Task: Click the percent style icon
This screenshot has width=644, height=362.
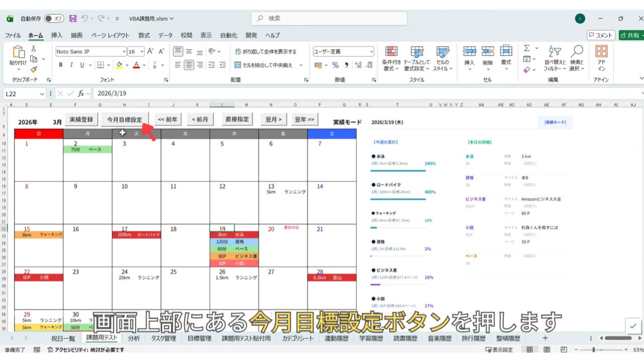Action: [335, 65]
